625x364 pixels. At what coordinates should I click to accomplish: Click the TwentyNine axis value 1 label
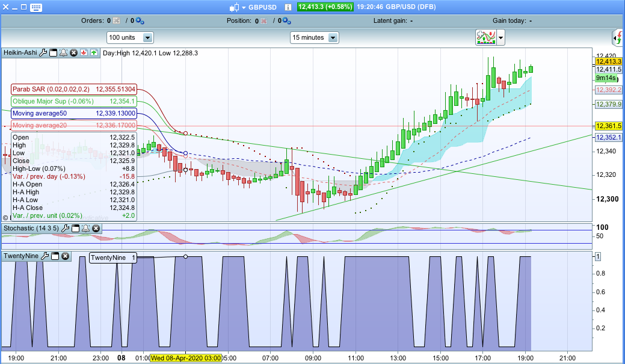[597, 257]
